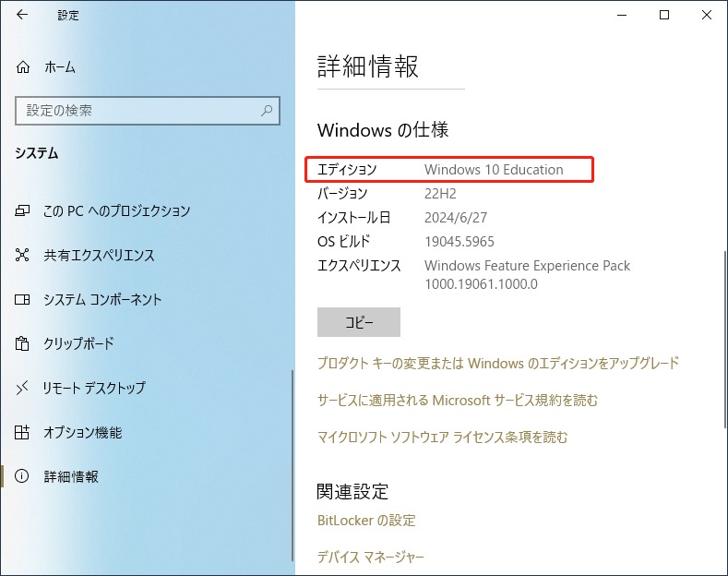Open ホーム in the settings sidebar

tap(60, 67)
